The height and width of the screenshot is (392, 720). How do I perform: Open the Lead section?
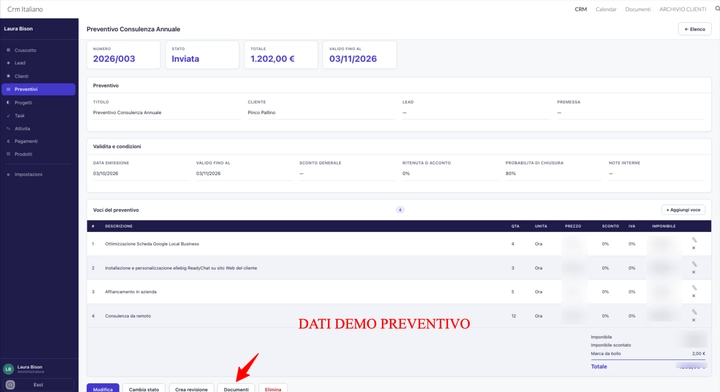click(20, 63)
